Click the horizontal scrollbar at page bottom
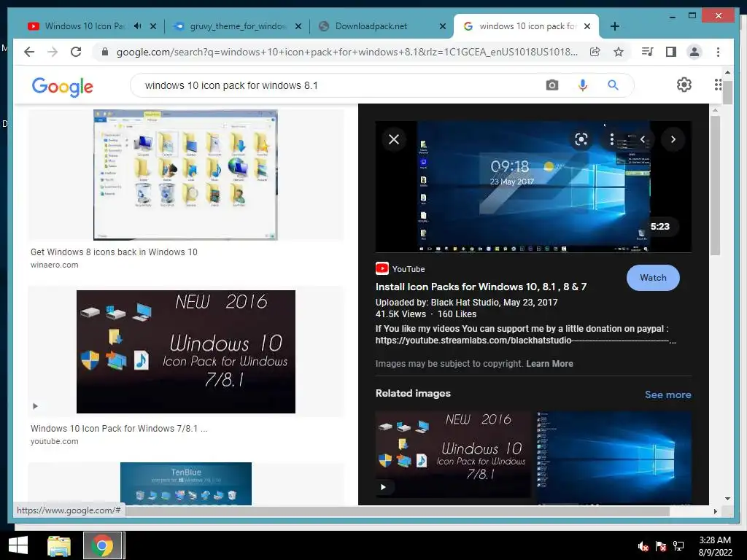This screenshot has height=560, width=747. (398, 511)
